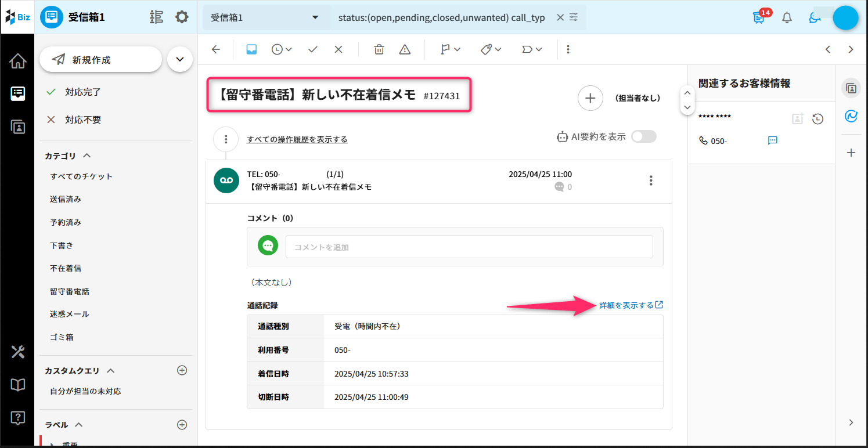Expand the dropdown arrow beside 新規作成
The image size is (868, 448).
click(x=180, y=59)
